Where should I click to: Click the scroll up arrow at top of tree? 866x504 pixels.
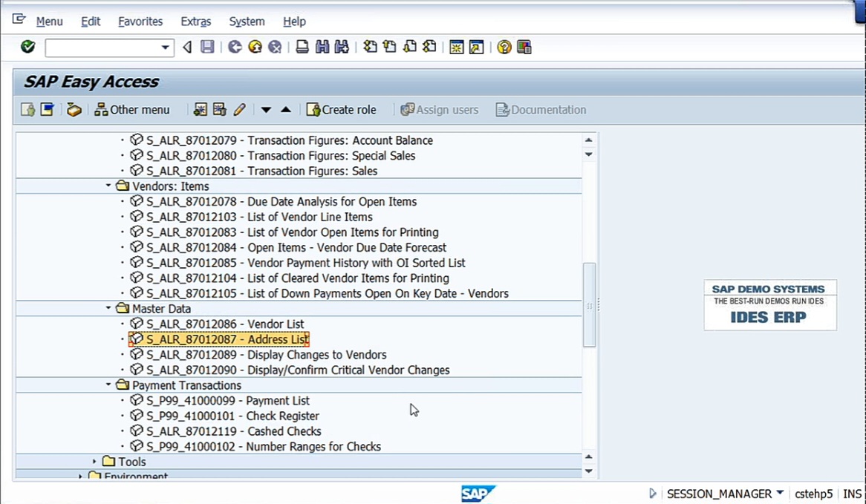click(x=589, y=140)
